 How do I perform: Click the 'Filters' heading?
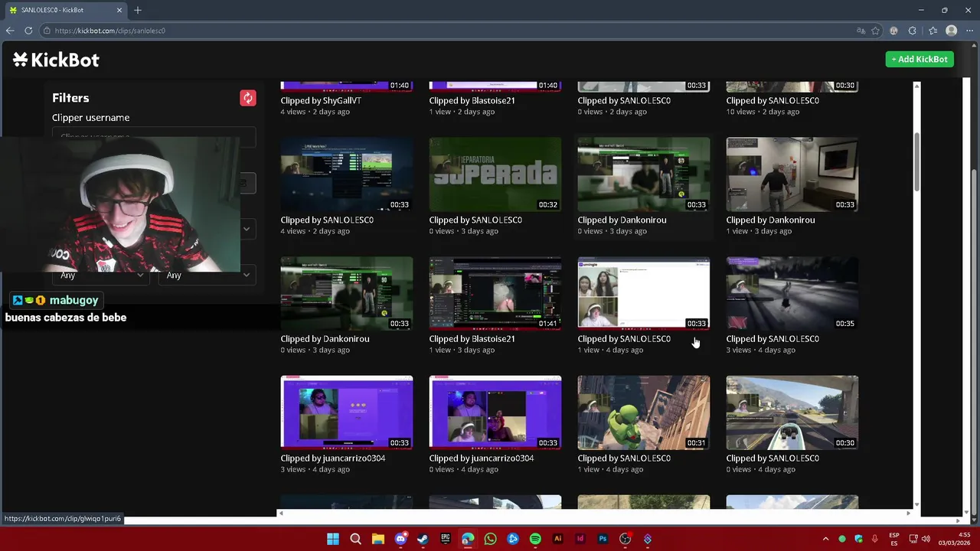pyautogui.click(x=70, y=98)
